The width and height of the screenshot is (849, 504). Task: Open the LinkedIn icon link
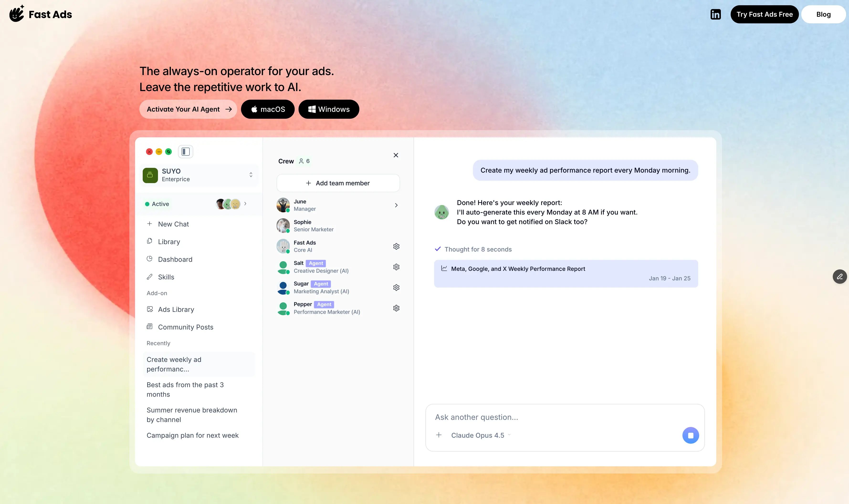point(715,14)
